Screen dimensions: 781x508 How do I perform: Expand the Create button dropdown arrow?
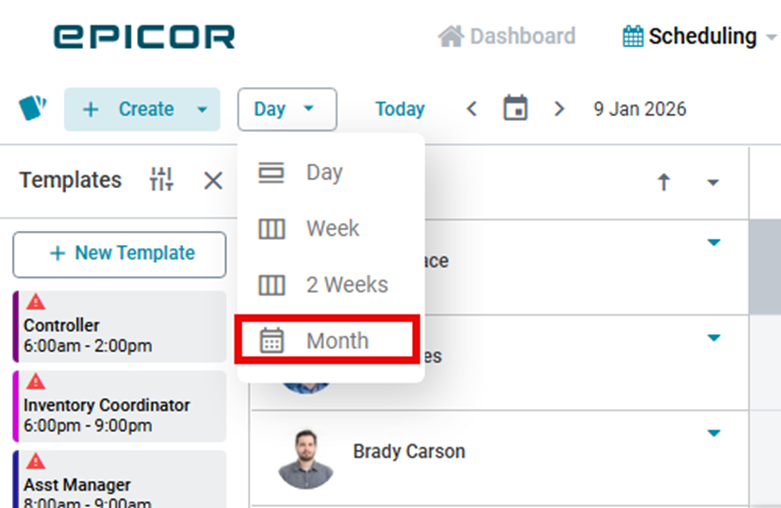point(202,109)
